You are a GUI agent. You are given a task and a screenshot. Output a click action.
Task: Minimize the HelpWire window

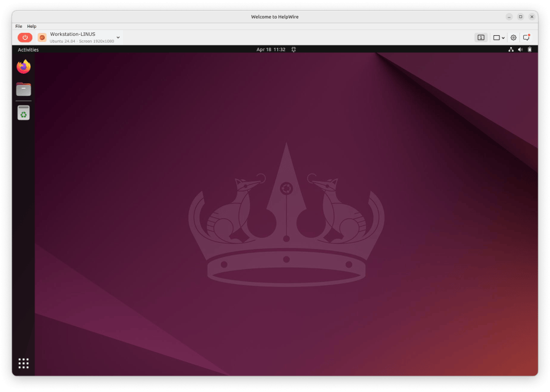tap(509, 17)
